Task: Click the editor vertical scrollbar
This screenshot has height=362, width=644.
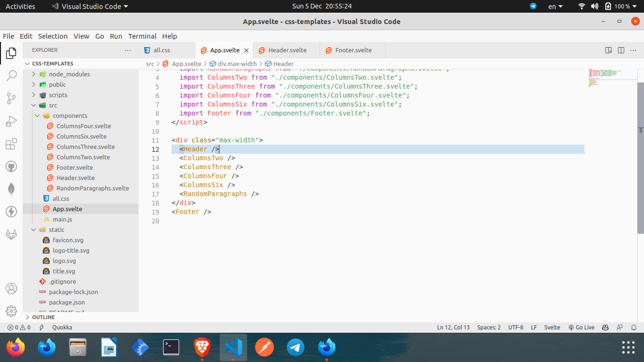Action: click(x=641, y=158)
